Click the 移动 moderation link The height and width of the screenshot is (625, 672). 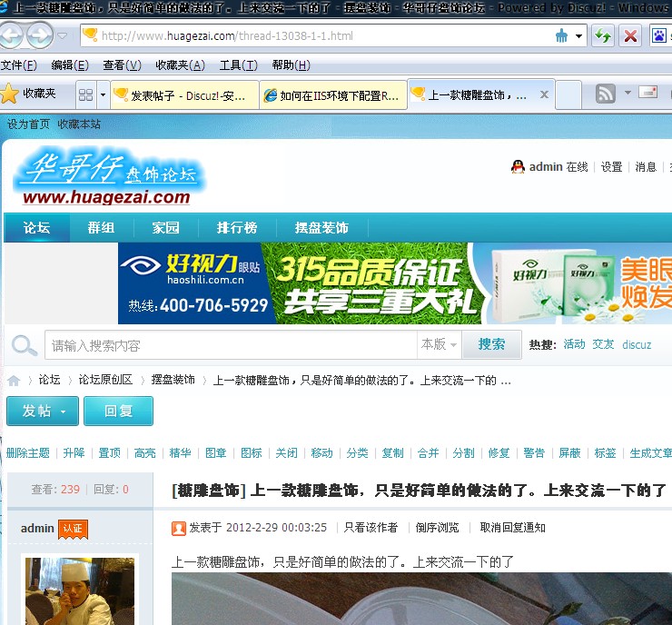click(321, 453)
